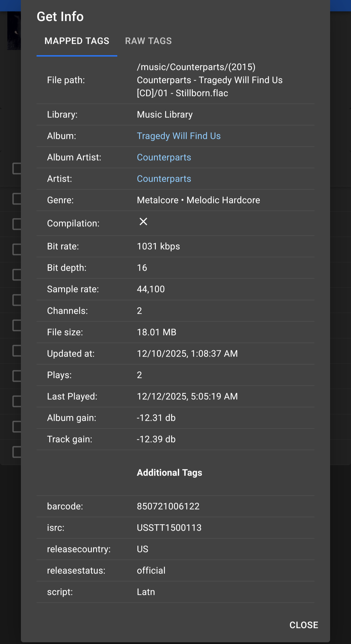The width and height of the screenshot is (351, 644).
Task: Click the barcode value 850721006122
Action: (168, 506)
